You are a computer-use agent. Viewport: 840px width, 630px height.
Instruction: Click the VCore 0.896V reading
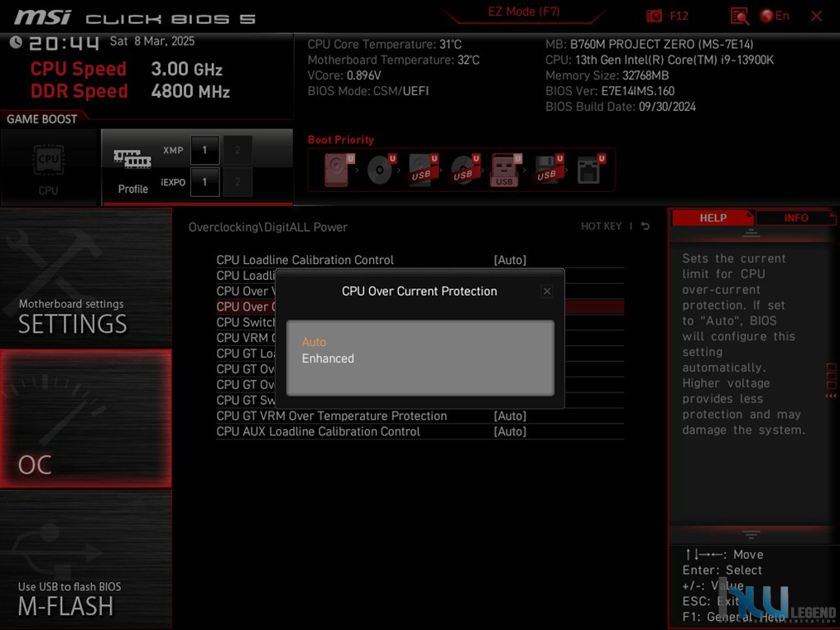pyautogui.click(x=344, y=75)
